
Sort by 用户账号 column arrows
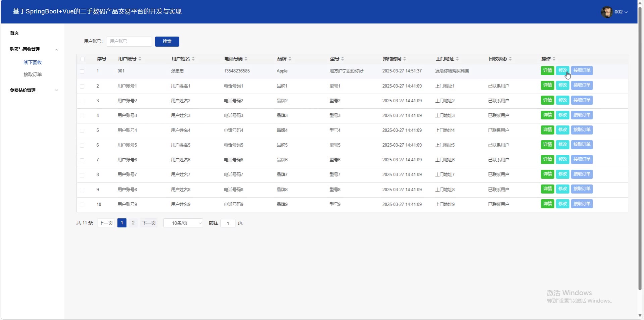(x=140, y=59)
